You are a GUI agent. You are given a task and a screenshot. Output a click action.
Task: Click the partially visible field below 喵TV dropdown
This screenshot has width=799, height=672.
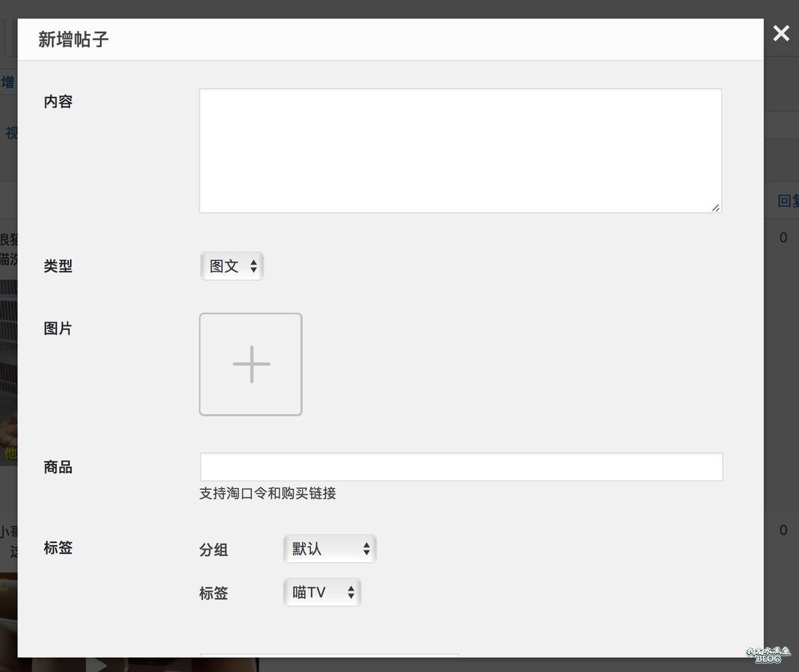point(329,655)
